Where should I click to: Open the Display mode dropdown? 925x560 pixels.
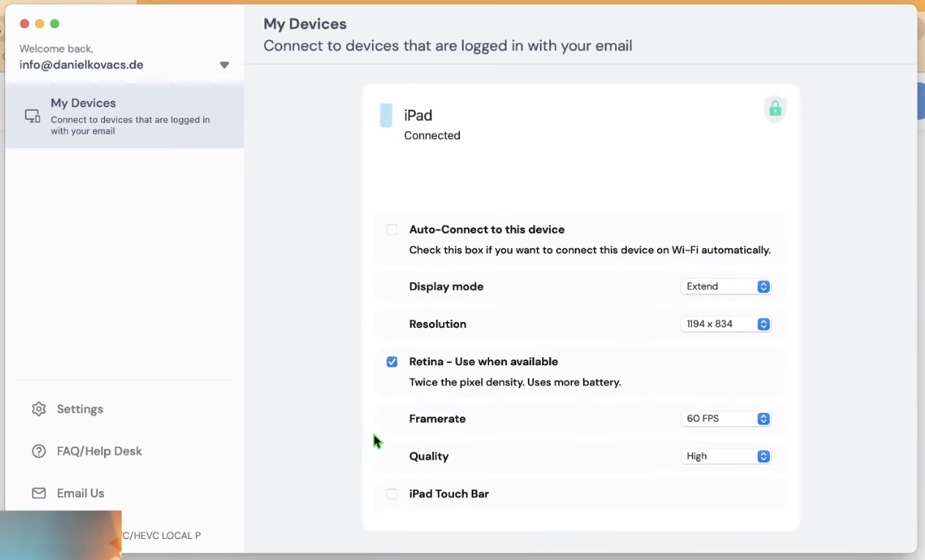725,286
